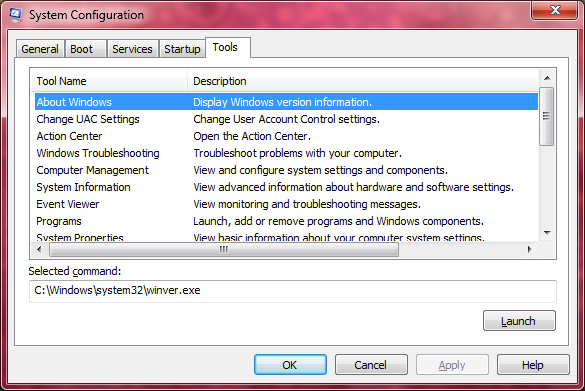The height and width of the screenshot is (391, 585).
Task: Open Help for System Configuration
Action: point(533,365)
